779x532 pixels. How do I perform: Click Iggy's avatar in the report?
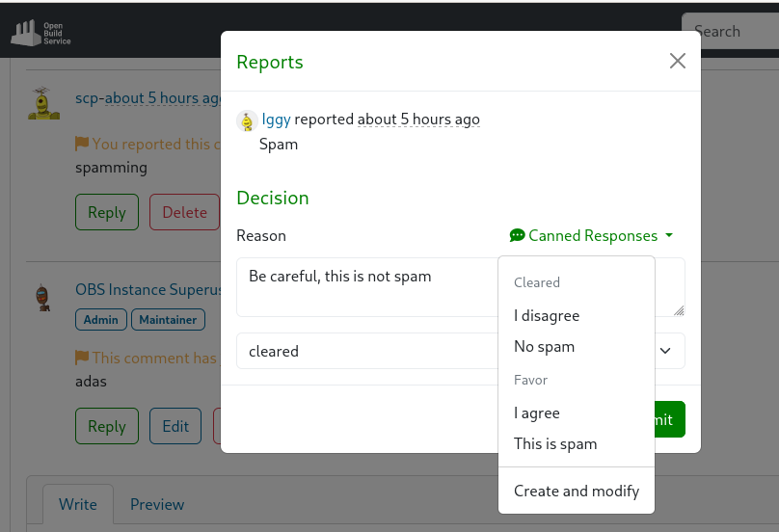click(x=247, y=120)
